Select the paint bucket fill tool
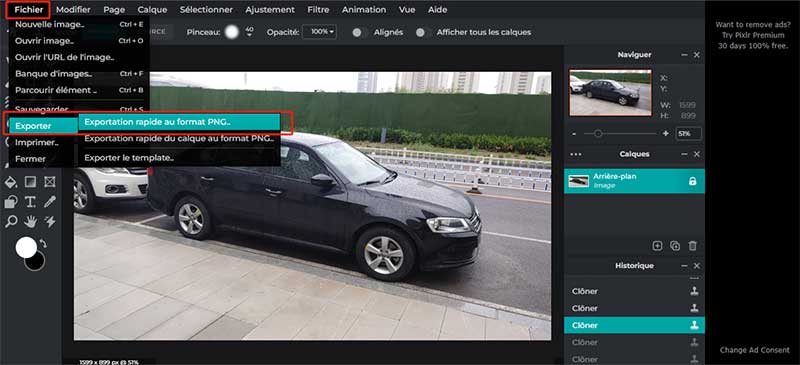 (11, 182)
